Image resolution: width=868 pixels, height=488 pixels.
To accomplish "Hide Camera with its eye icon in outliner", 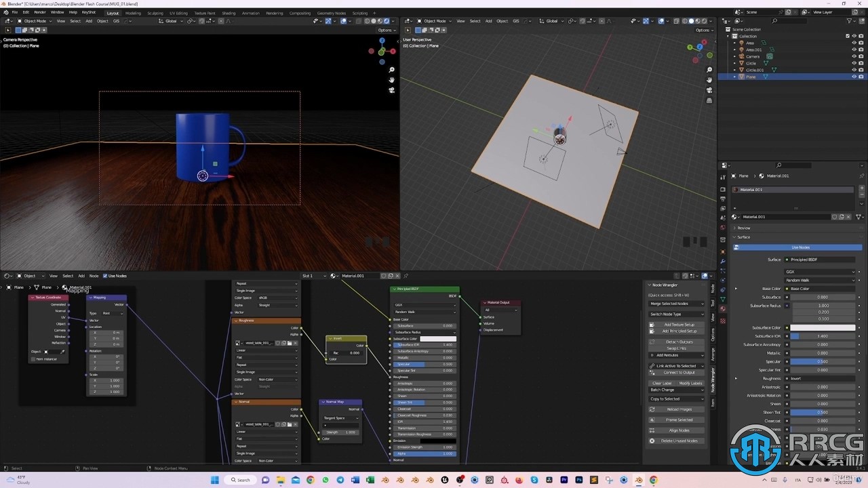I will click(854, 56).
